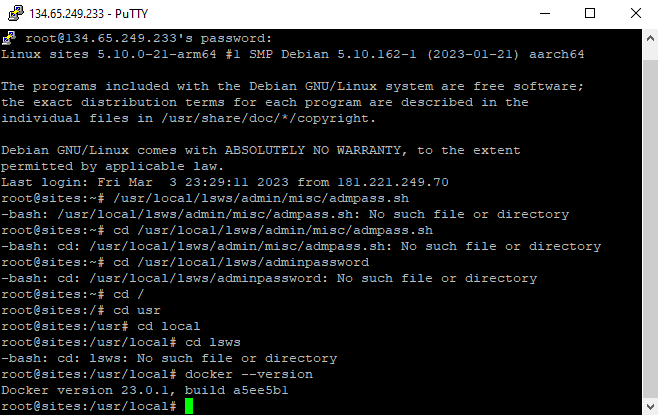Click the 'cd /usr/local/lsws/adminpassword' command
The image size is (658, 416).
(241, 262)
